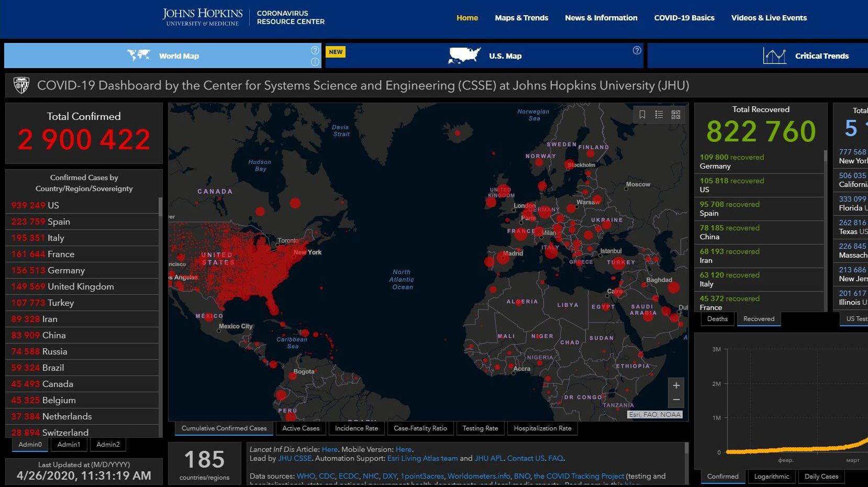
Task: Switch to Admin0 list tab
Action: tap(30, 445)
